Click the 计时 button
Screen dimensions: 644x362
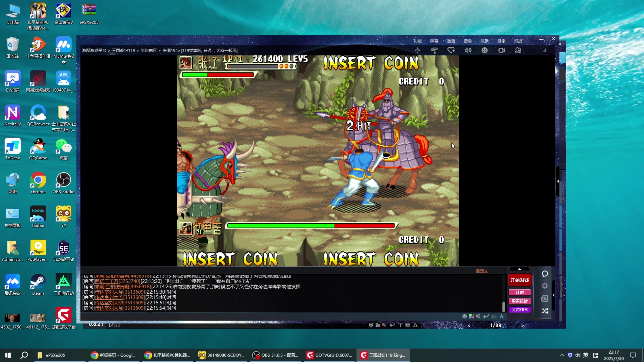pos(520,293)
